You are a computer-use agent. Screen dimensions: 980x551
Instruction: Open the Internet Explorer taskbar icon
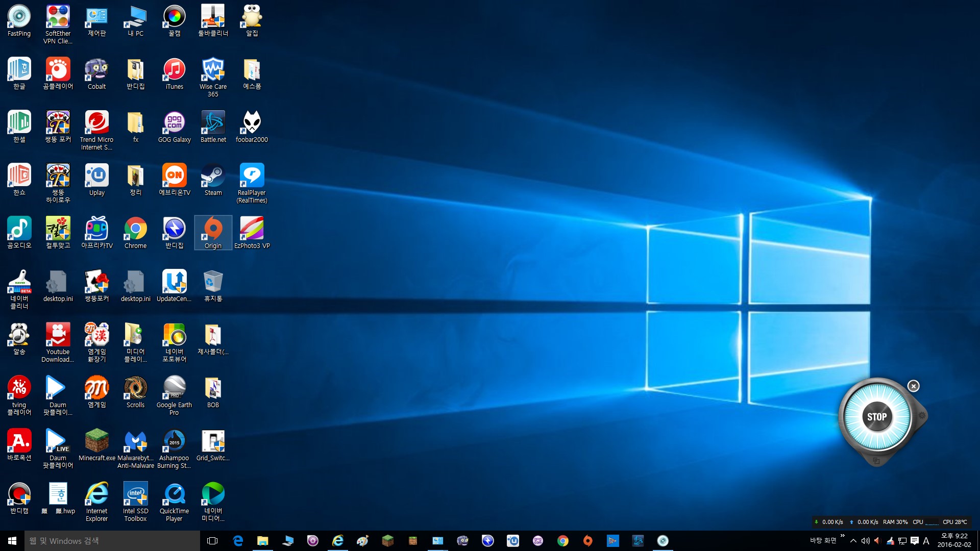coord(338,541)
